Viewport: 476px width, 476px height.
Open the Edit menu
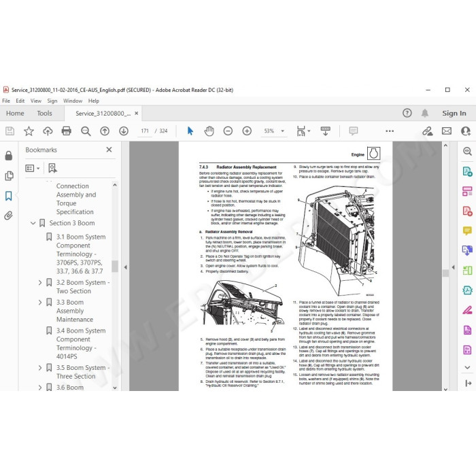click(20, 101)
